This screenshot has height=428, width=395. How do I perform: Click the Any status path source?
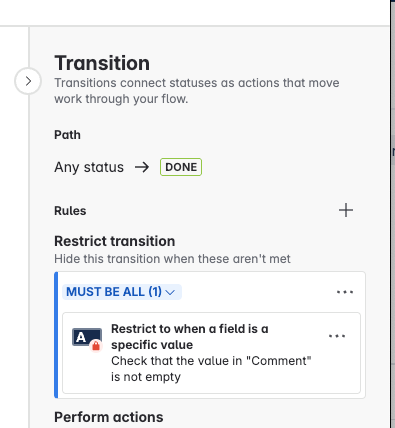coord(89,167)
